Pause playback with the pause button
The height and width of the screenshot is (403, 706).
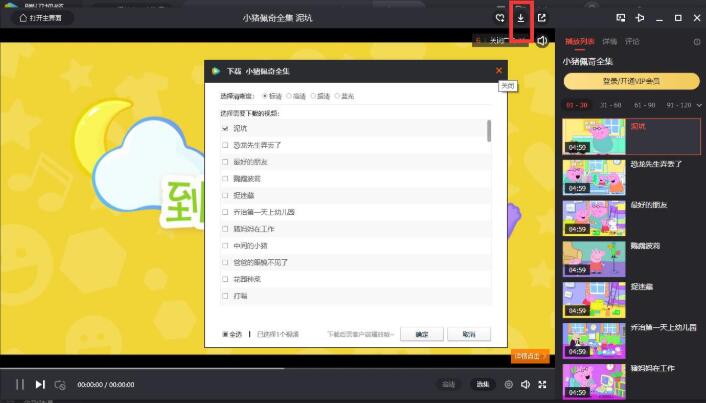[20, 385]
